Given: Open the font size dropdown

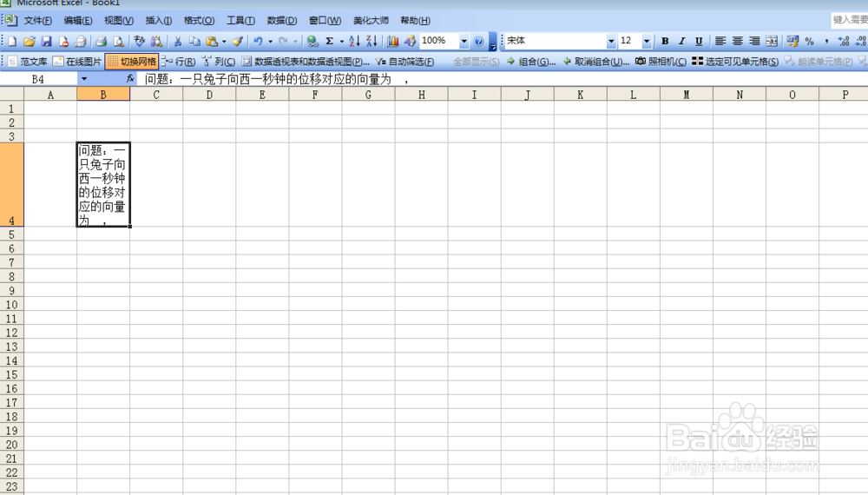Looking at the screenshot, I should pyautogui.click(x=646, y=41).
